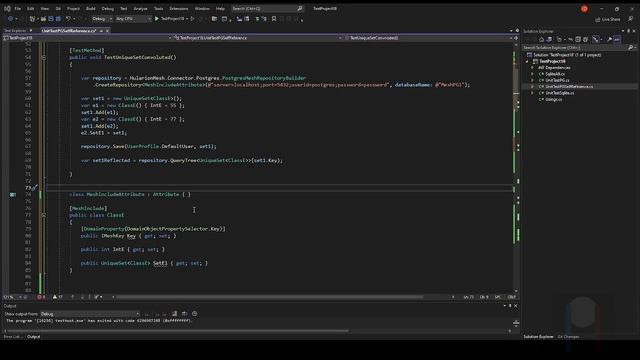Toggle Sync with Active Document

(570, 40)
